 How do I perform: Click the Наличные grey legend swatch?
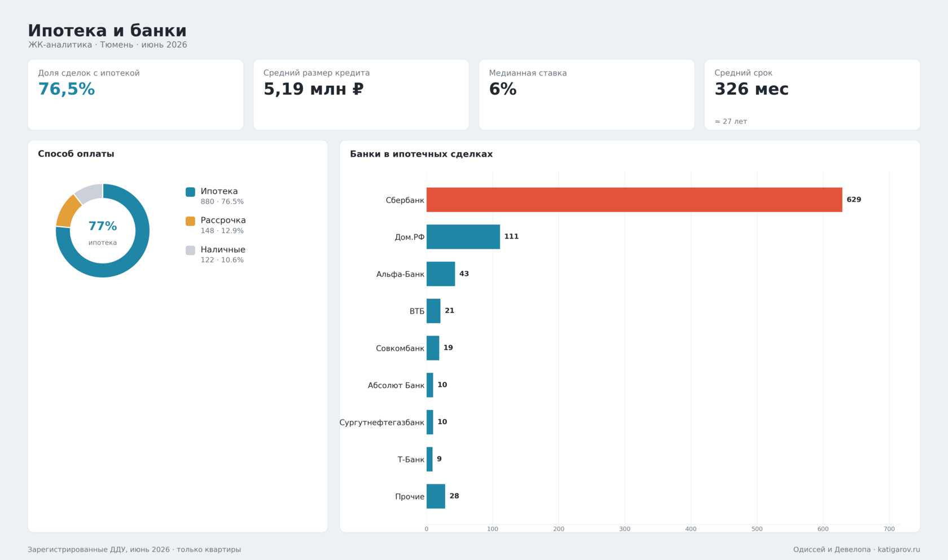(190, 250)
